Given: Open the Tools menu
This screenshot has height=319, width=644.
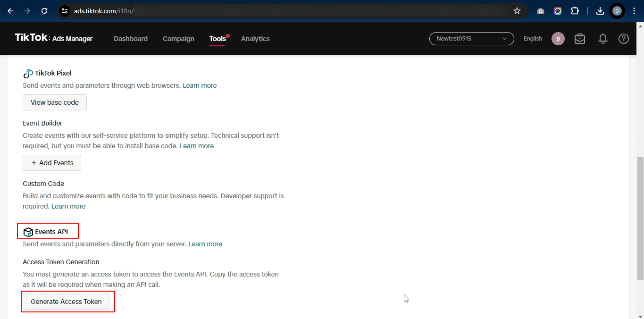Looking at the screenshot, I should coord(218,39).
